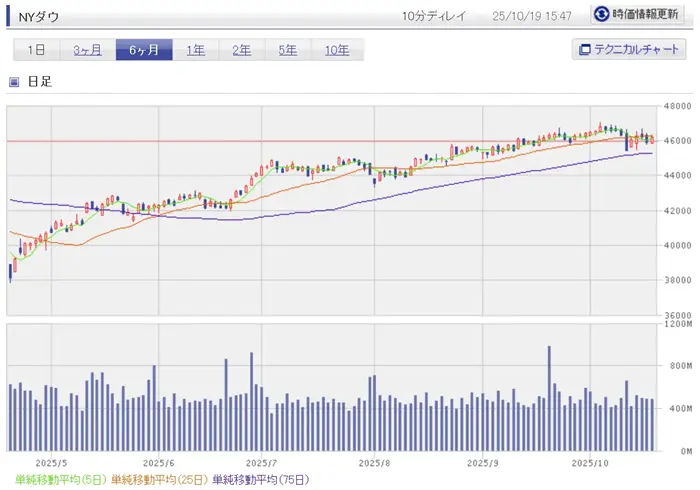Open the 2年 range tab
Image resolution: width=700 pixels, height=490 pixels.
pyautogui.click(x=241, y=50)
